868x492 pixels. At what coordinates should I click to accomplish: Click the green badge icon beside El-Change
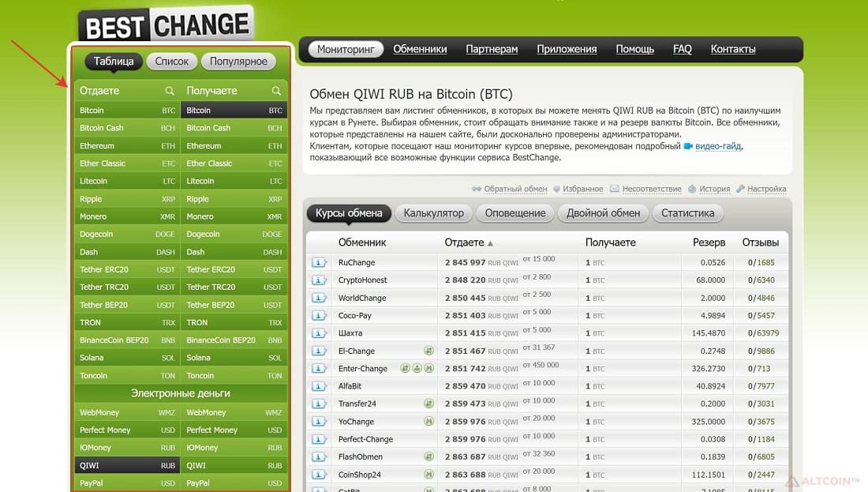tap(428, 351)
